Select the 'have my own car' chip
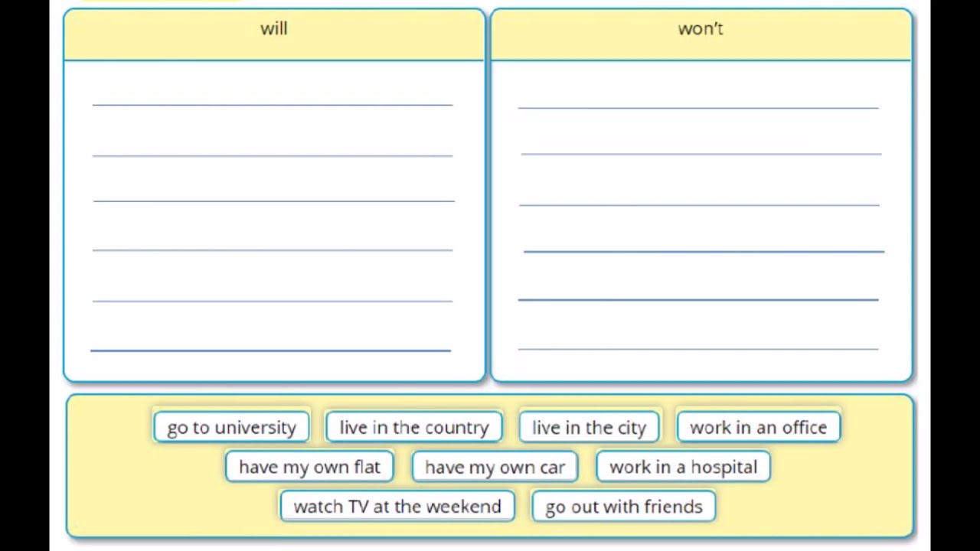Viewport: 980px width, 551px height. pos(495,467)
